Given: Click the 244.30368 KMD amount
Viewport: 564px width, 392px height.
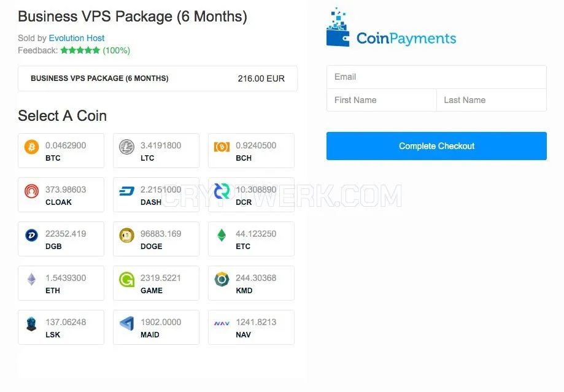Looking at the screenshot, I should click(256, 278).
